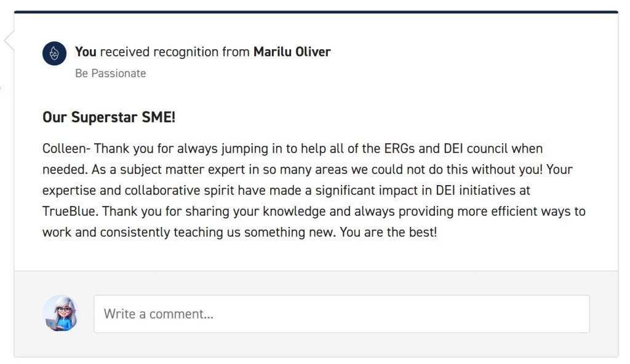Click the bold "You" recipient text
This screenshot has height=364, width=630.
click(86, 52)
